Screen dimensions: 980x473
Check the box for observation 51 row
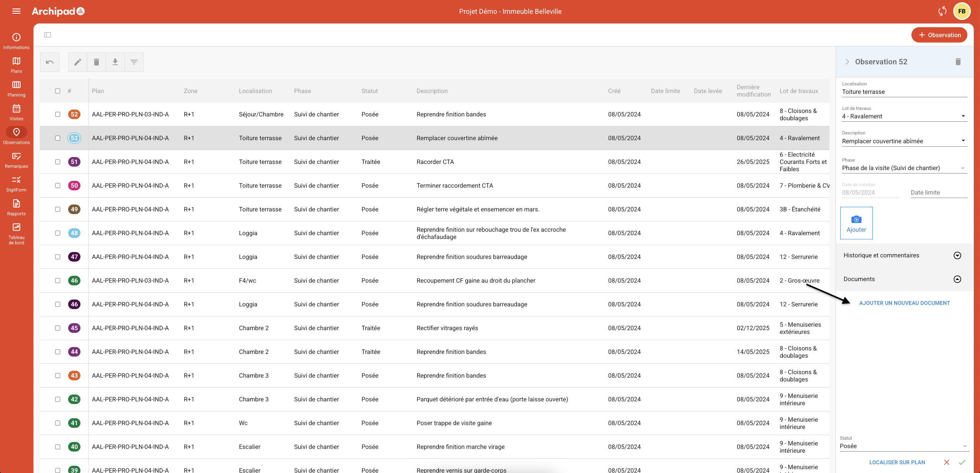click(57, 162)
